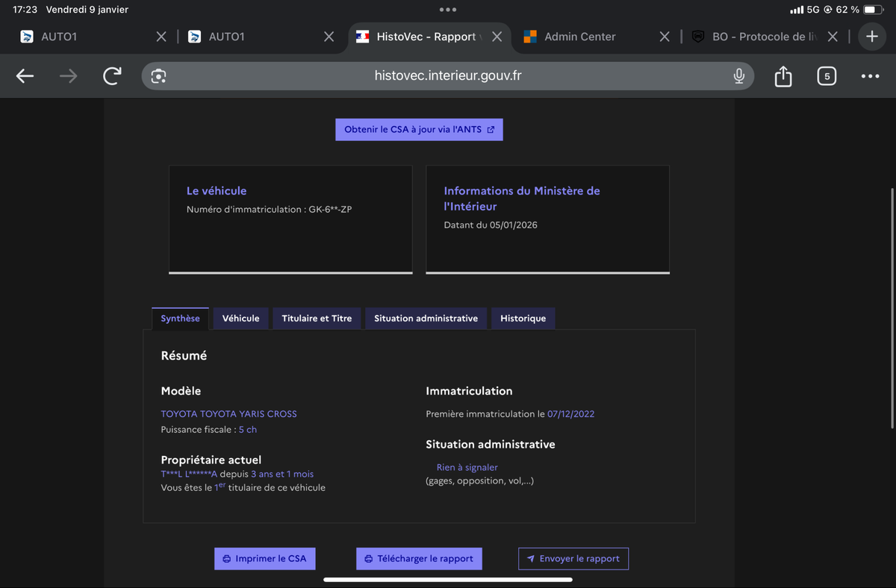Download the report with Télécharger le rapport
Image resolution: width=896 pixels, height=588 pixels.
pos(419,559)
